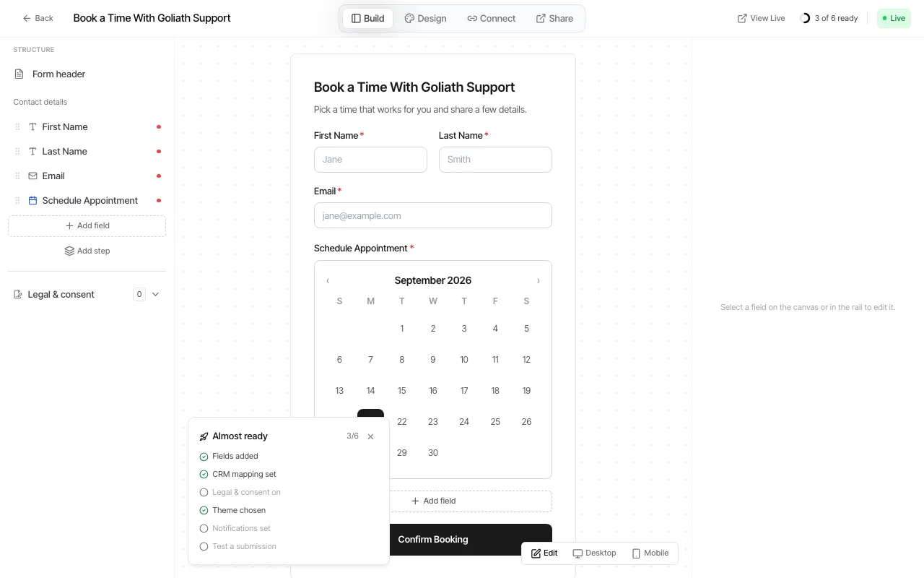Open the 3 of 6 ready progress indicator

(x=829, y=18)
